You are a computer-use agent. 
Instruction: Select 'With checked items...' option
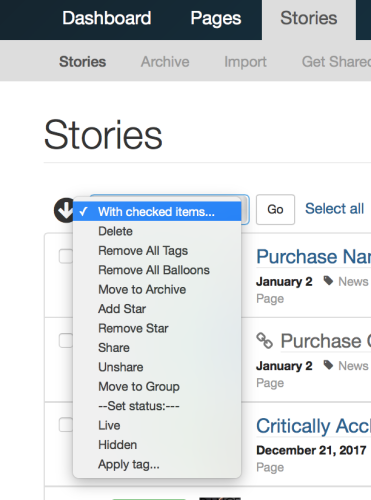pos(157,212)
